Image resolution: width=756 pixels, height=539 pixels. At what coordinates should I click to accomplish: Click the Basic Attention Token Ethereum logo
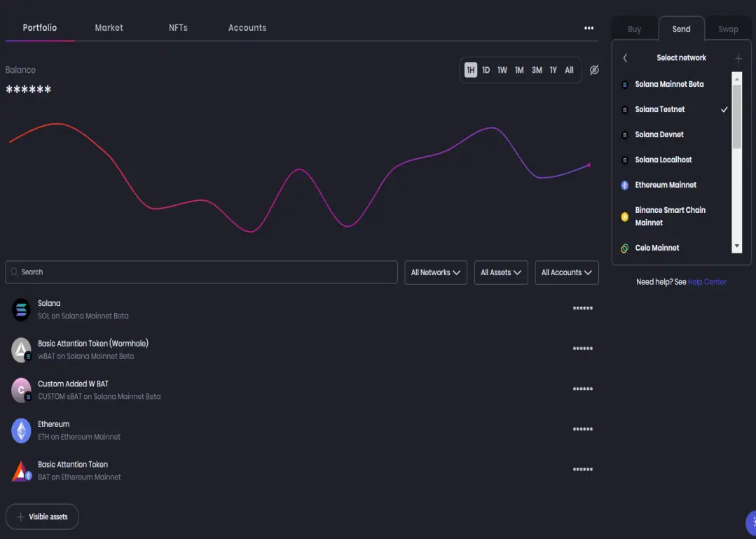coord(21,471)
